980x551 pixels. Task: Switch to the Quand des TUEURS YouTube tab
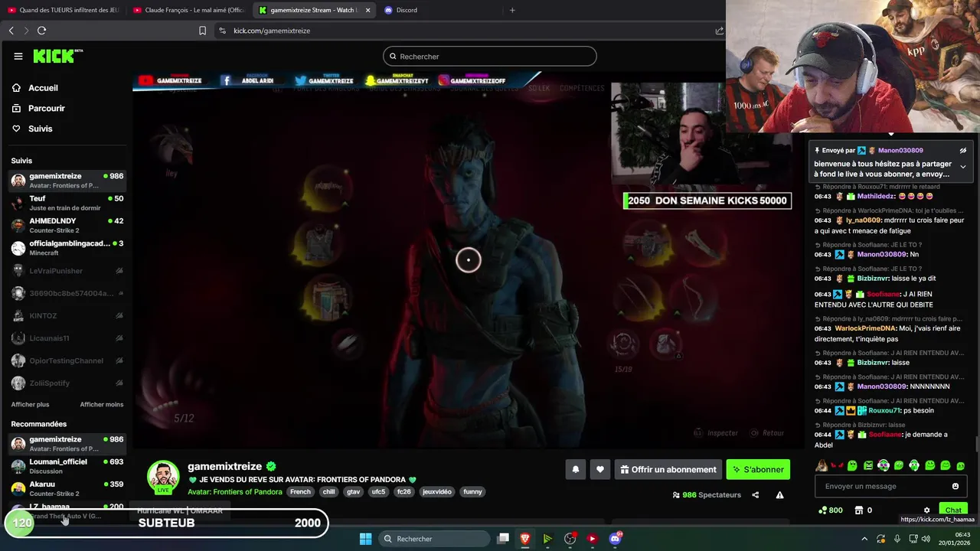pos(63,10)
